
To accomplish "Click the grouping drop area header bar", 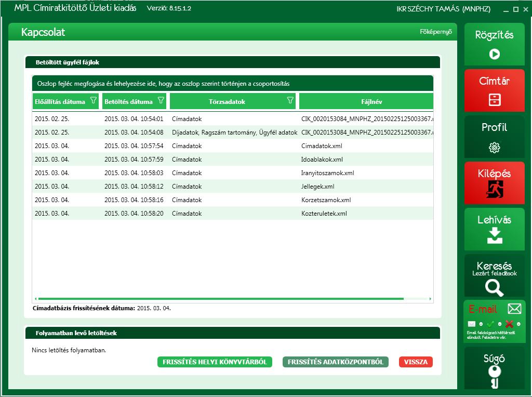I will 233,84.
